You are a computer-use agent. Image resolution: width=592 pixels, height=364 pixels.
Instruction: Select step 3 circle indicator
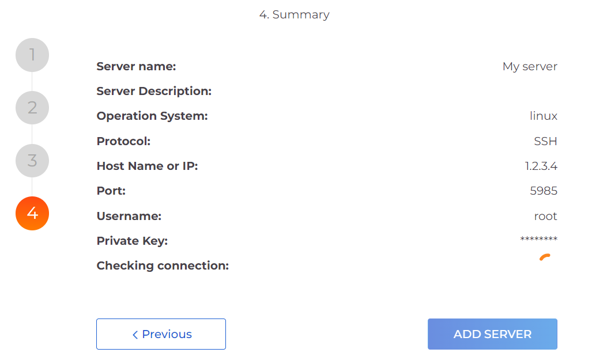point(32,161)
